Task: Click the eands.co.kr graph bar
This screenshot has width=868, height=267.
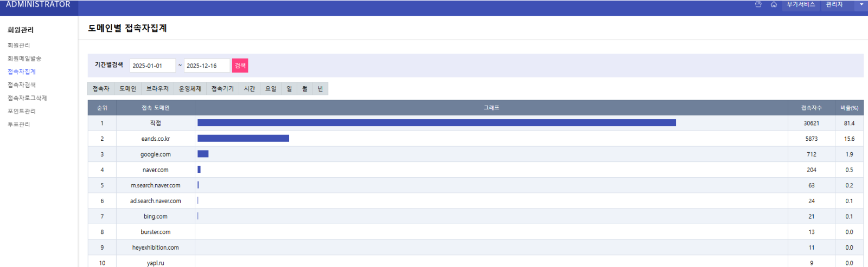Action: (243, 139)
